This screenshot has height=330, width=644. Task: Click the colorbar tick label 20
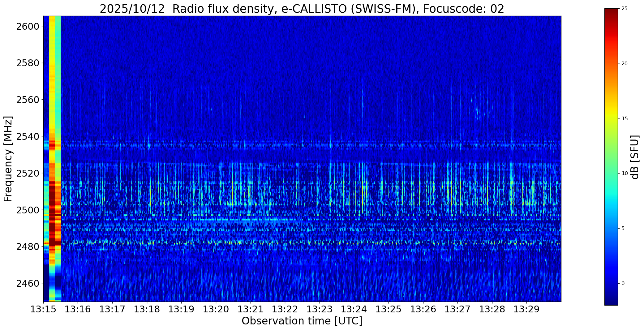pos(625,64)
